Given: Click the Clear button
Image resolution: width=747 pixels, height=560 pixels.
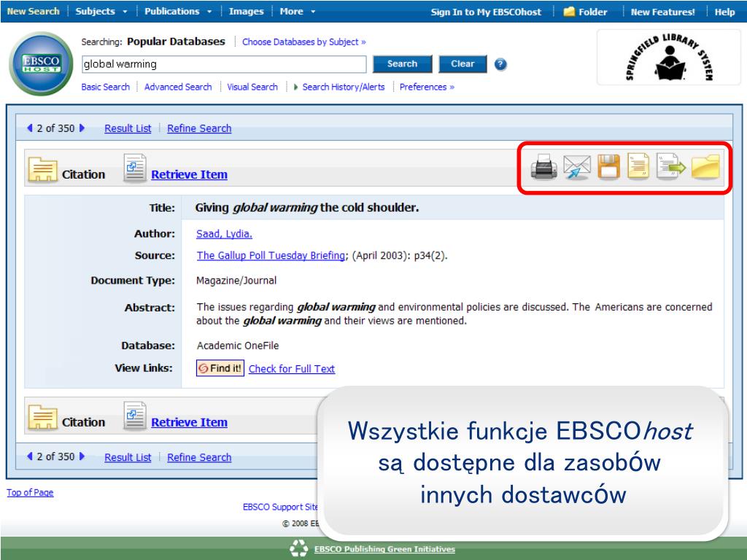Looking at the screenshot, I should [x=462, y=64].
